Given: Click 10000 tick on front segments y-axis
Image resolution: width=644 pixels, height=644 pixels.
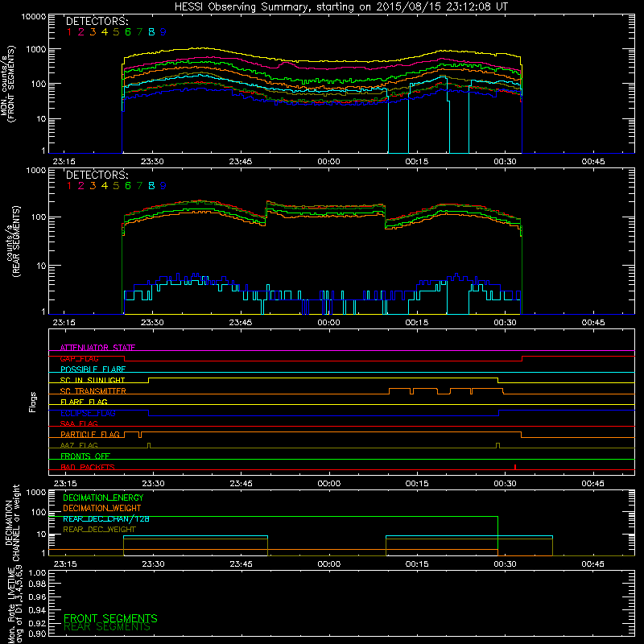Looking at the screenshot, I should coord(34,16).
